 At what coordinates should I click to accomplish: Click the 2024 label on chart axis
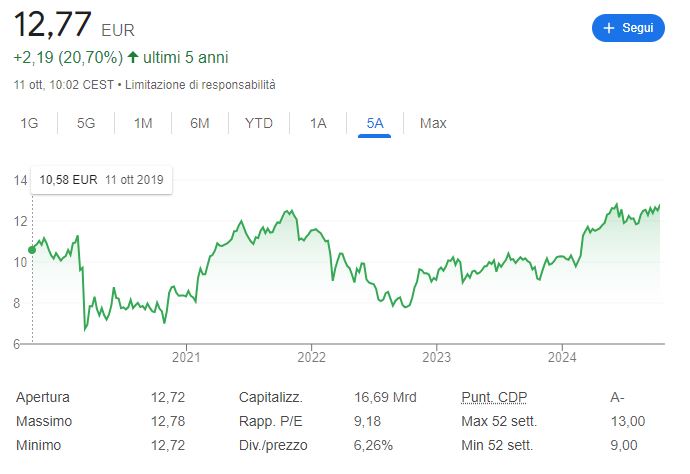click(x=562, y=357)
